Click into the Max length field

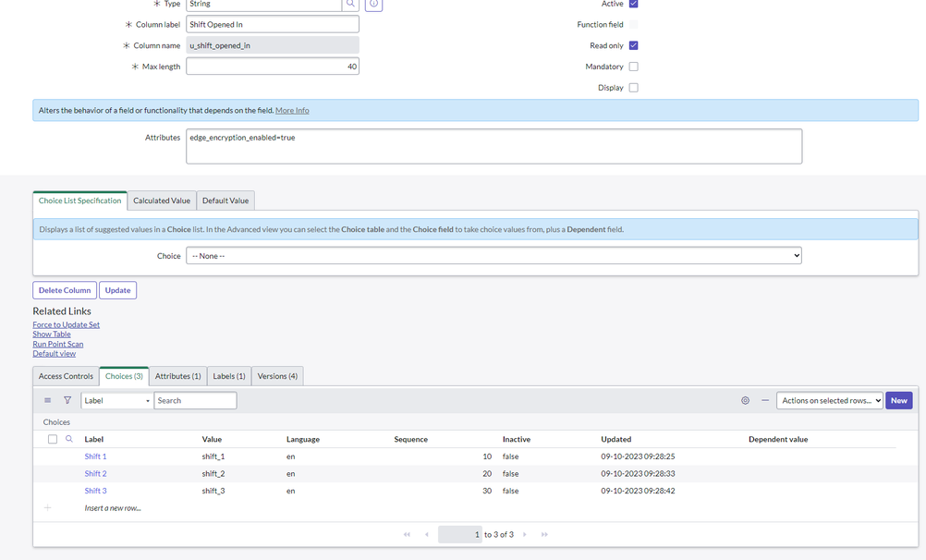(x=273, y=67)
